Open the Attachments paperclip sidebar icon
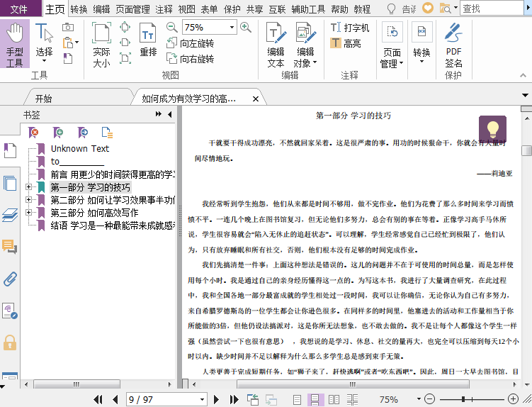532x407 pixels. pyautogui.click(x=10, y=279)
